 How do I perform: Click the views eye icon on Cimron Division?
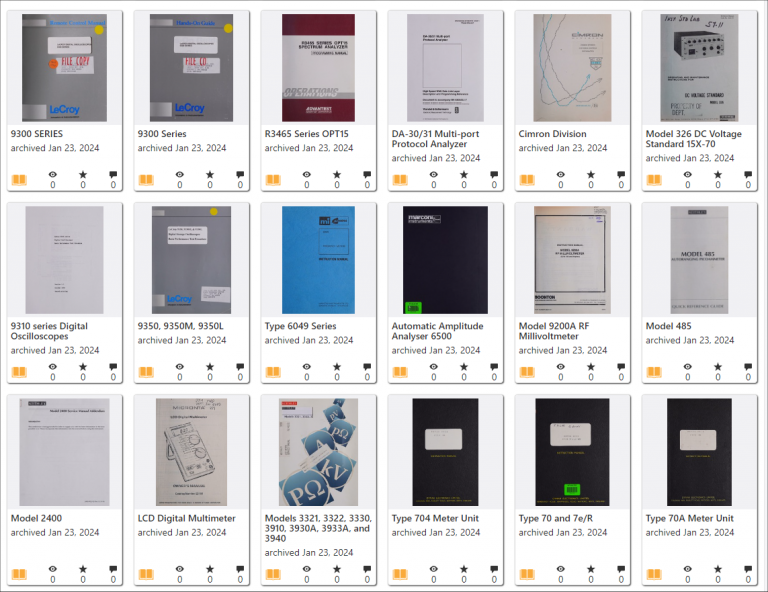(x=561, y=174)
